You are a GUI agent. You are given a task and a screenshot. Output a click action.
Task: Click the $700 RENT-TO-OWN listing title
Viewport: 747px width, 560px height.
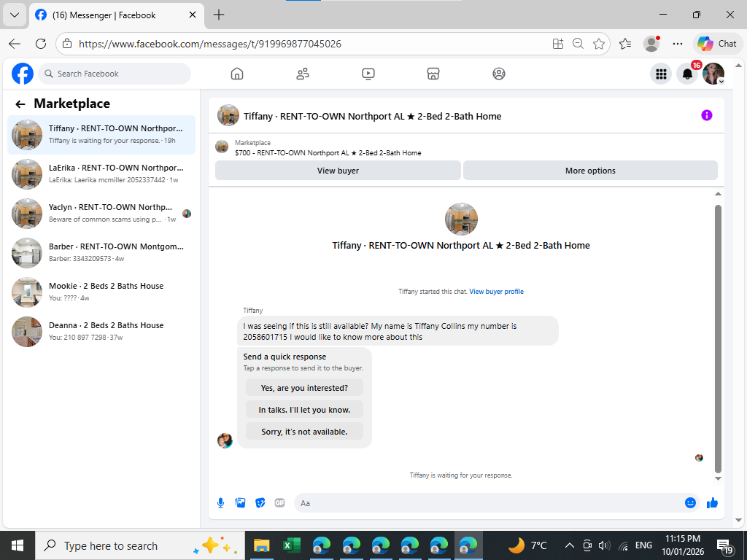(328, 153)
